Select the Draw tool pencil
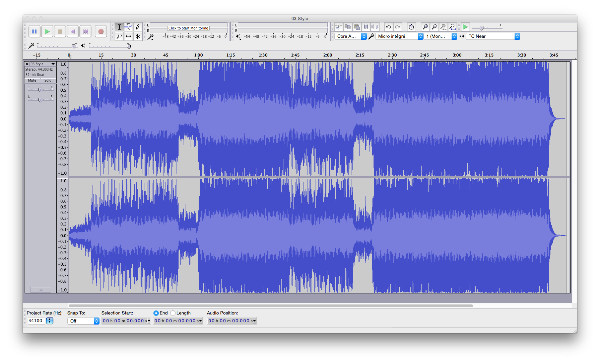 pos(138,27)
